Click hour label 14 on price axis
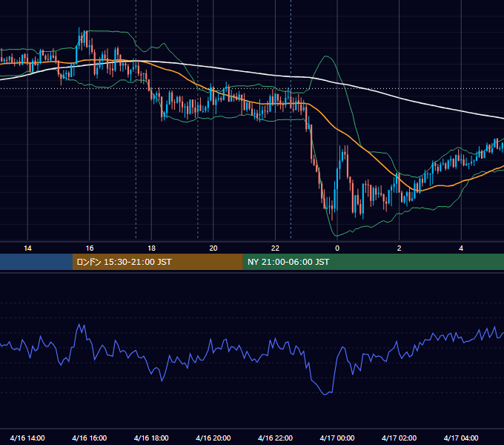The width and height of the screenshot is (504, 445). tap(27, 248)
